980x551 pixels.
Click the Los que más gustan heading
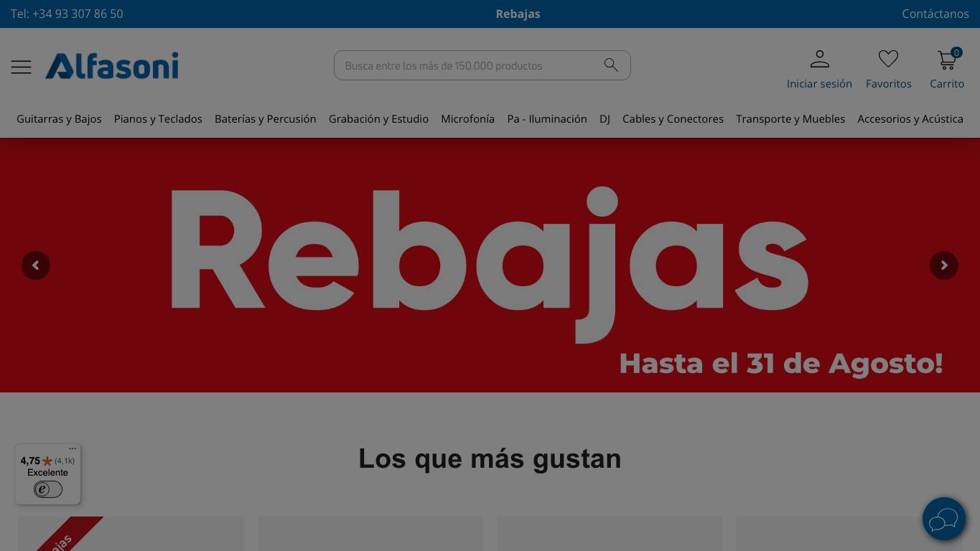tap(490, 458)
